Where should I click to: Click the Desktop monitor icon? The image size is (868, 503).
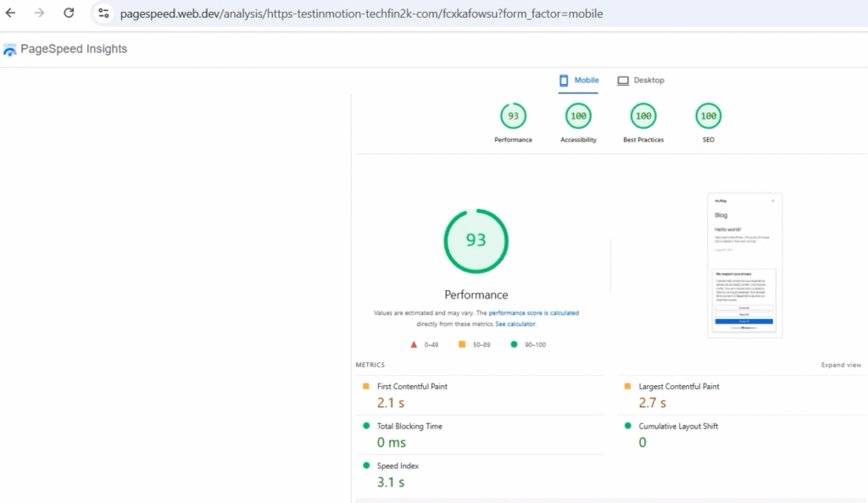point(623,81)
